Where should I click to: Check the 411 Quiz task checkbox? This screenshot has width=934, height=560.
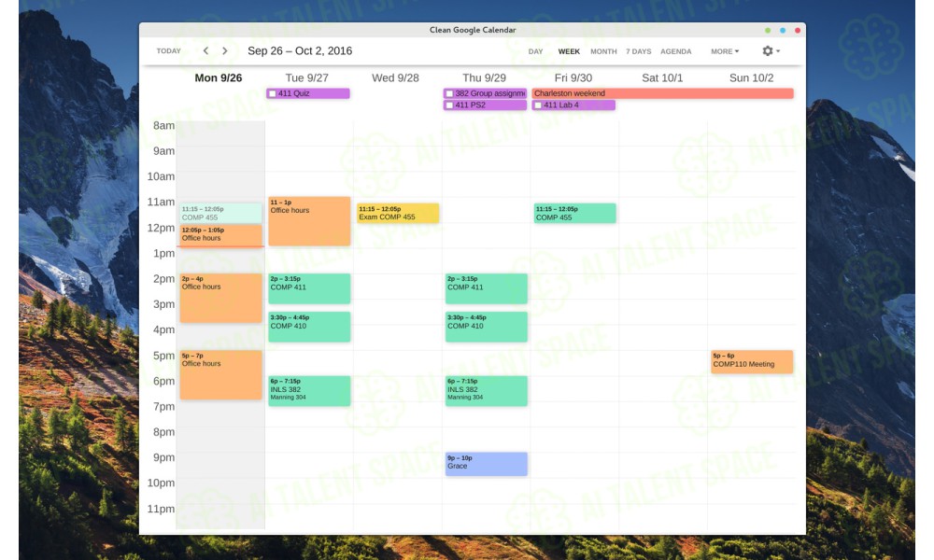[x=272, y=93]
